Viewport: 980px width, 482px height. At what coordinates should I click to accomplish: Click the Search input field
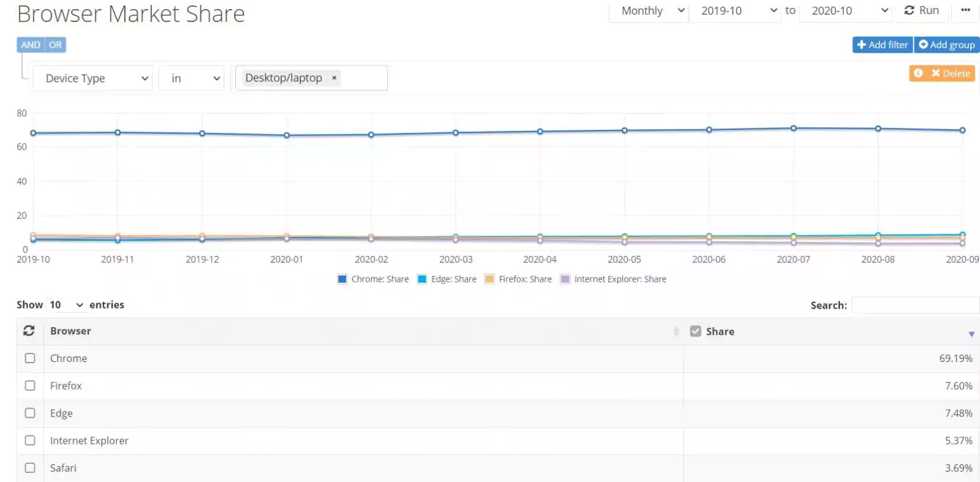915,305
